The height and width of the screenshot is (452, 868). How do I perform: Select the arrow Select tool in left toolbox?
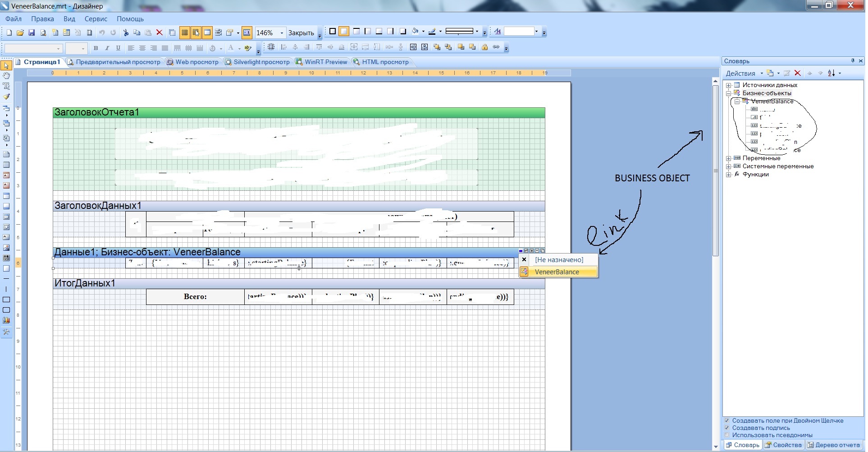click(x=6, y=65)
